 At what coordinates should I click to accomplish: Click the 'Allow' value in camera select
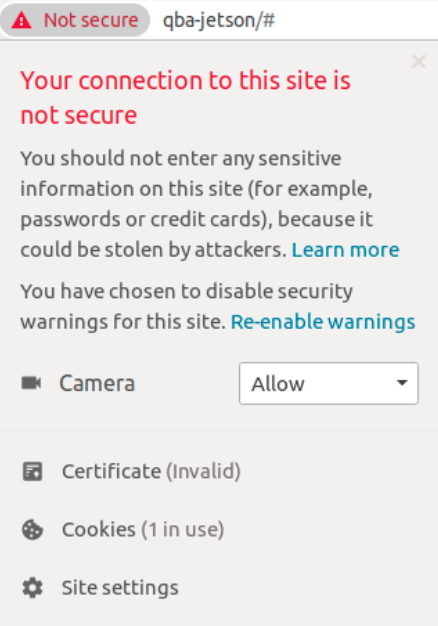(x=278, y=384)
